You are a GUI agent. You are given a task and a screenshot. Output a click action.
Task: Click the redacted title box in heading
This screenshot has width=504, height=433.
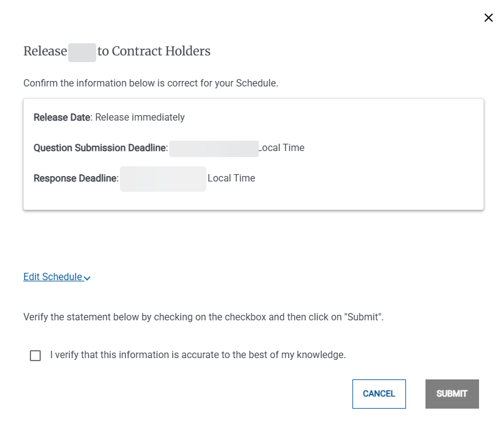82,52
